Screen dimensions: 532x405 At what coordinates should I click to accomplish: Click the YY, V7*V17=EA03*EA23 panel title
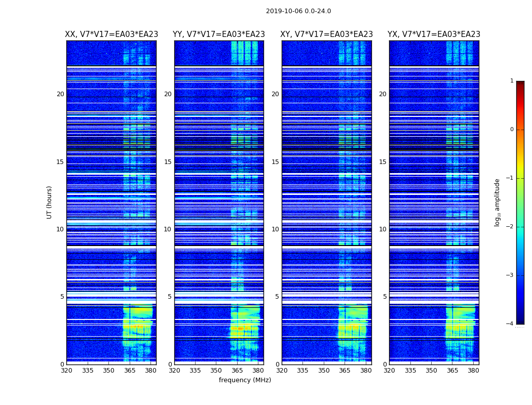click(219, 34)
